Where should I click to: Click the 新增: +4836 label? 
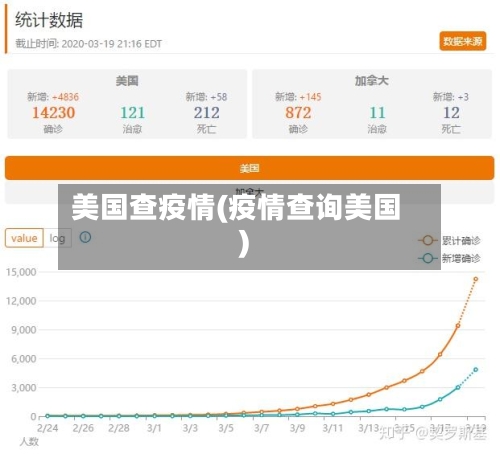pyautogui.click(x=53, y=97)
